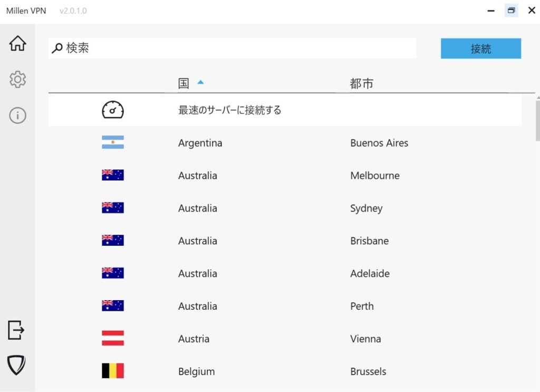Select 最速のサーバーに接続する option
540x392 pixels.
click(x=229, y=110)
